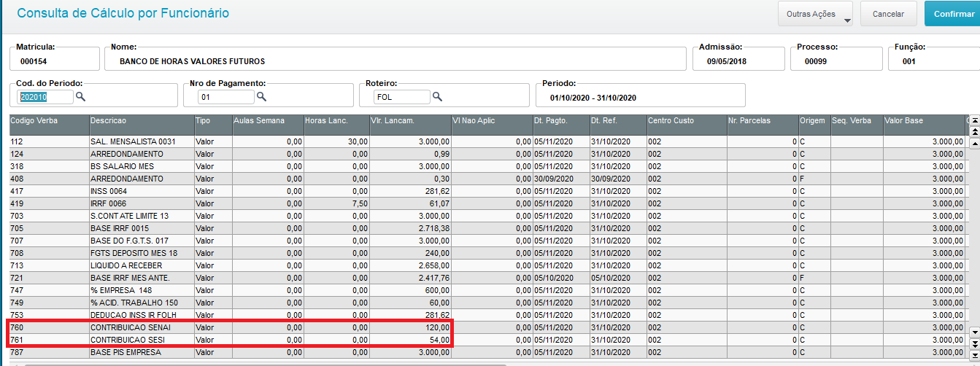The height and width of the screenshot is (366, 980).
Task: Select row 124 ARREDONDAMENTO
Action: pyautogui.click(x=487, y=154)
